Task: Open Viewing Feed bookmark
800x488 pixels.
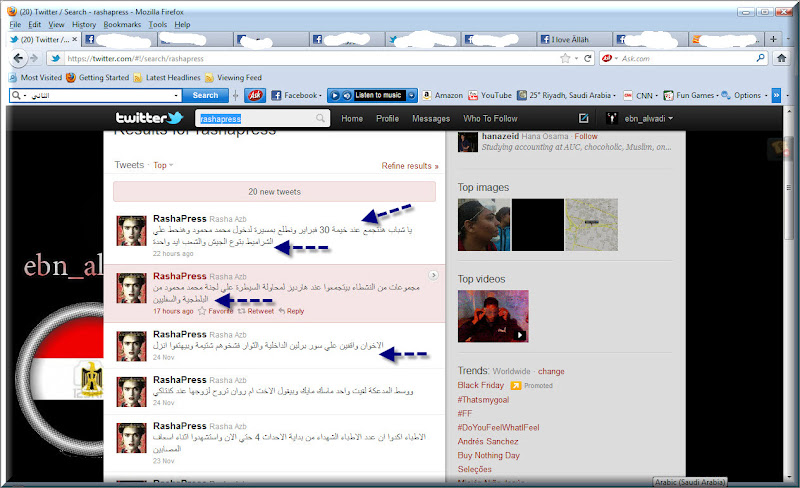Action: coord(233,78)
